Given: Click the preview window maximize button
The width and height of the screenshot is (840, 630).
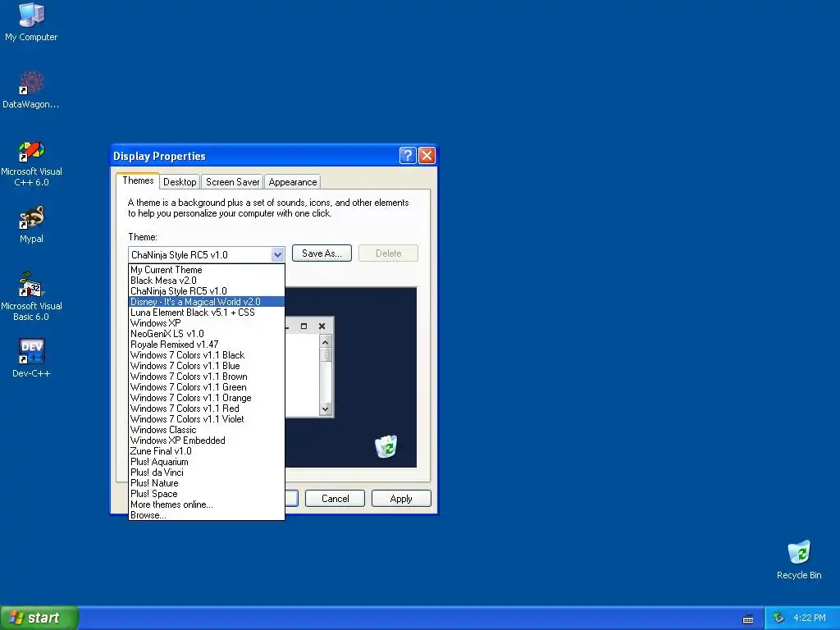Looking at the screenshot, I should (304, 326).
